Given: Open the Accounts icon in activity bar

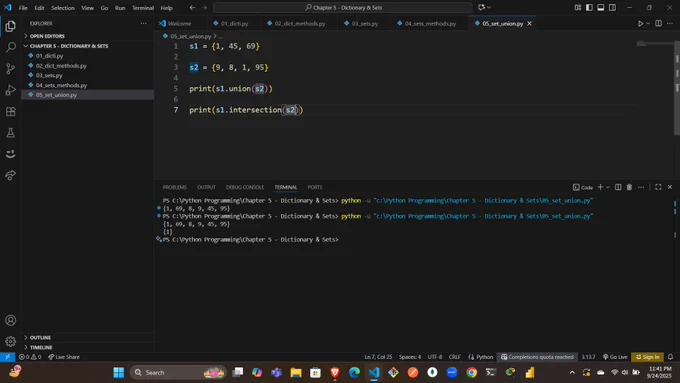Looking at the screenshot, I should (x=10, y=320).
